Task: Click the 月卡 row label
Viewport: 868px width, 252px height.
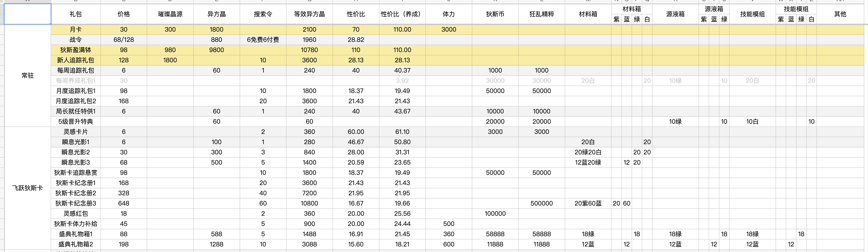Action: tap(75, 29)
